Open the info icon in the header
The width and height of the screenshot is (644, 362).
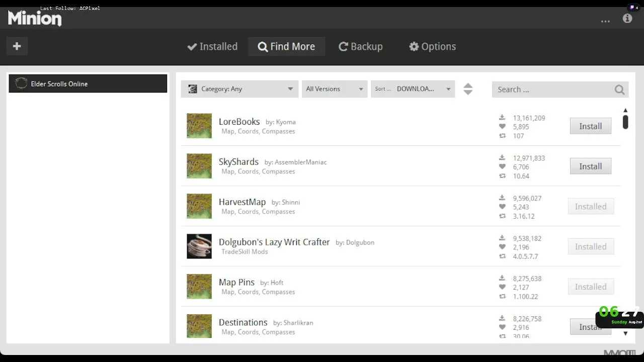pyautogui.click(x=627, y=19)
